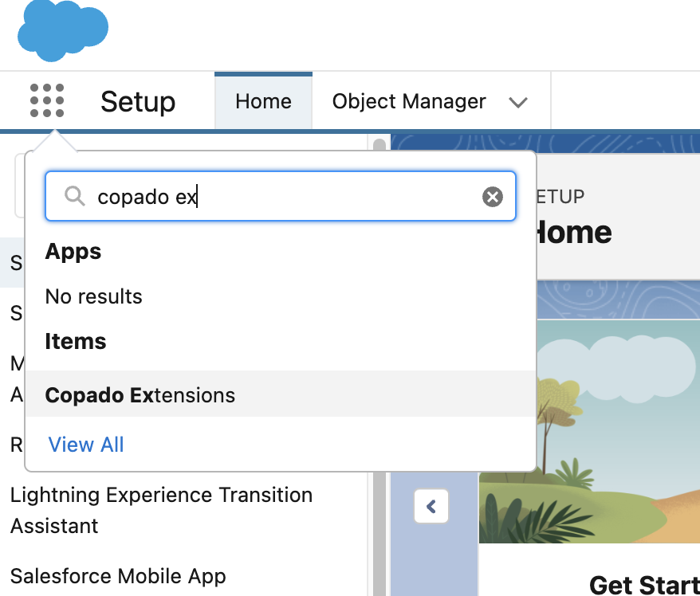
Task: Collapse the panel with the left chevron button
Action: (431, 506)
